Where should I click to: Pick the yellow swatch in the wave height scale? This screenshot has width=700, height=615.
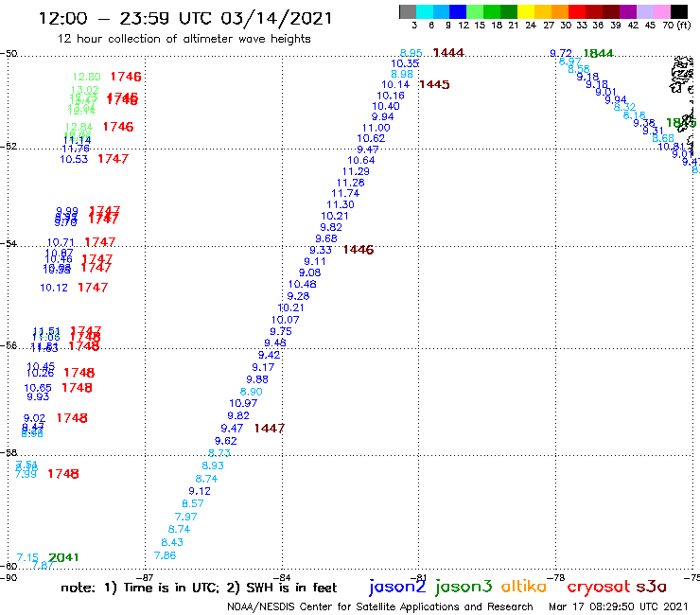(526, 11)
